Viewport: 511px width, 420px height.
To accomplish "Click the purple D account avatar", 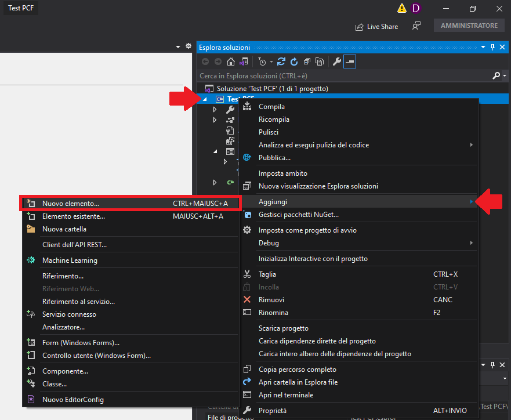I will [416, 8].
